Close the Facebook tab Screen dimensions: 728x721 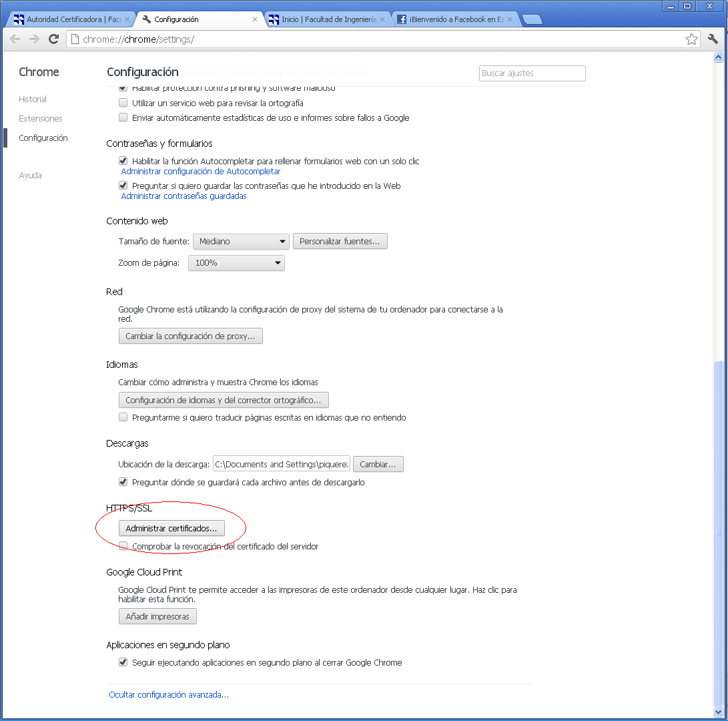pyautogui.click(x=510, y=20)
